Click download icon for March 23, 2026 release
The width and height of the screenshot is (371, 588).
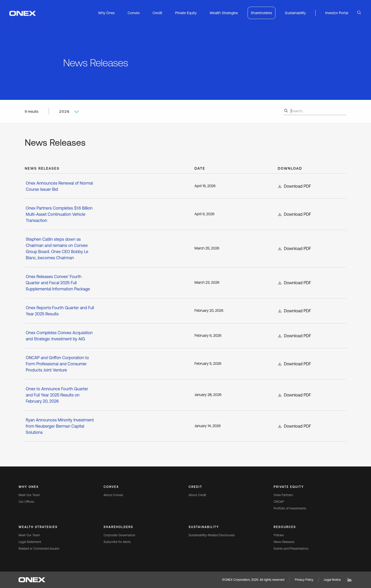[x=280, y=283]
